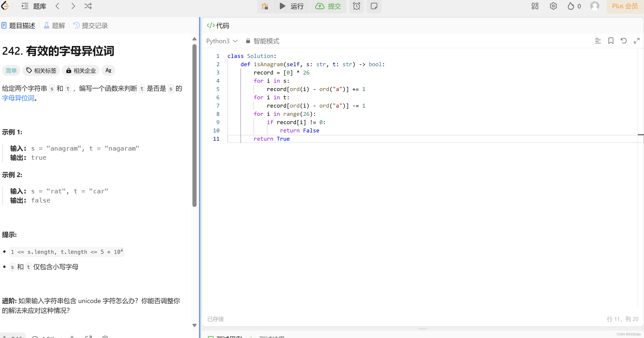Toggle 智能模式 smart mode
This screenshot has height=338, width=644.
coord(263,41)
